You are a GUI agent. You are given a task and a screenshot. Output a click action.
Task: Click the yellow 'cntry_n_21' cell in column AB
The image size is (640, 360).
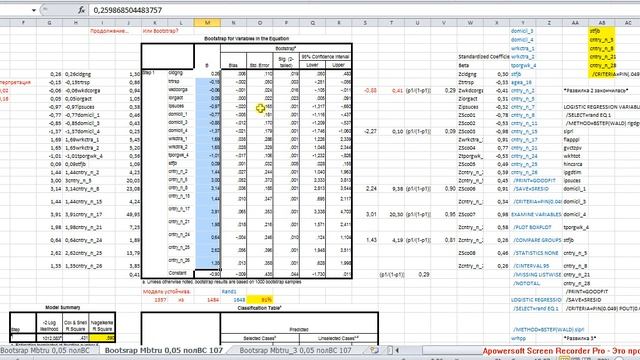pos(602,57)
